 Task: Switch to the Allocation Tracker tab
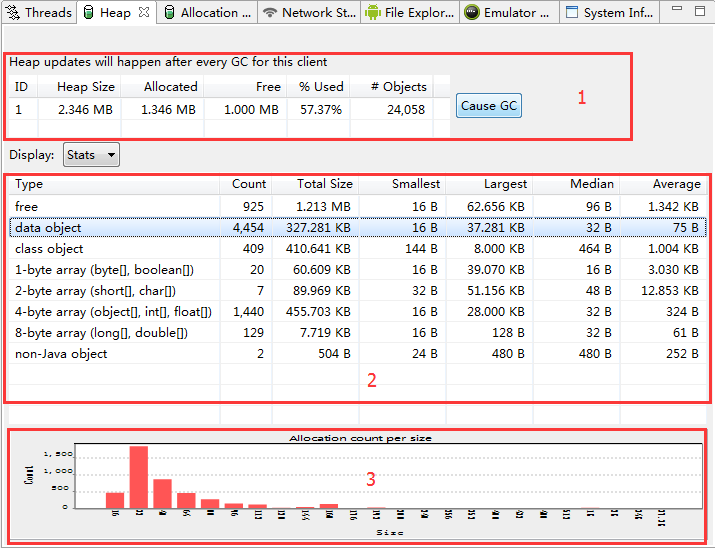[207, 12]
